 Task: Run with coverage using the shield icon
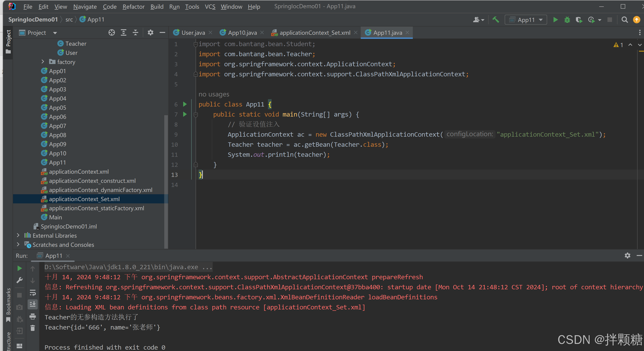[x=578, y=20]
